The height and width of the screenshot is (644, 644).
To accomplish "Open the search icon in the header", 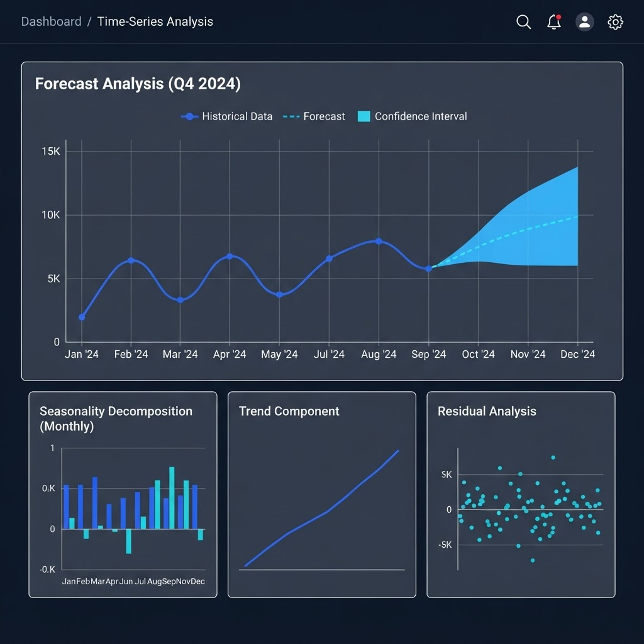I will [x=523, y=22].
